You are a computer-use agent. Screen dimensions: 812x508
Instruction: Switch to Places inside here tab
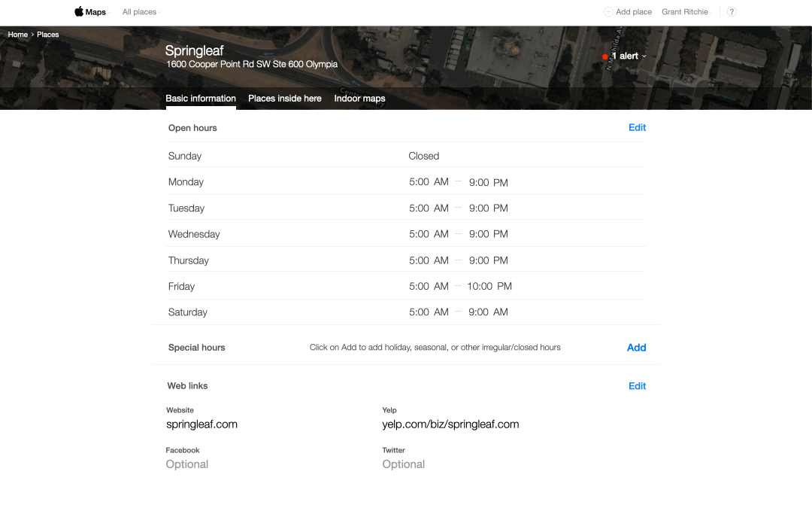[285, 99]
